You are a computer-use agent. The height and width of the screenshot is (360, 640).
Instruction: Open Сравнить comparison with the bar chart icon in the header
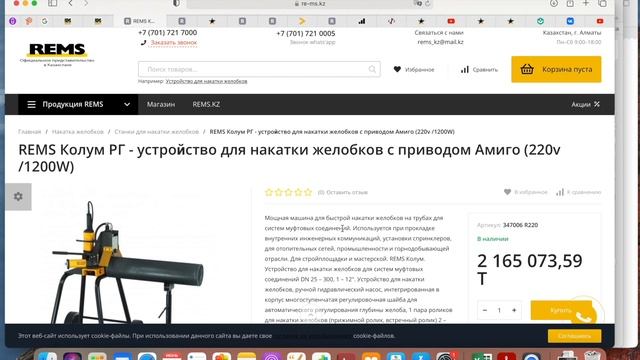pos(479,69)
